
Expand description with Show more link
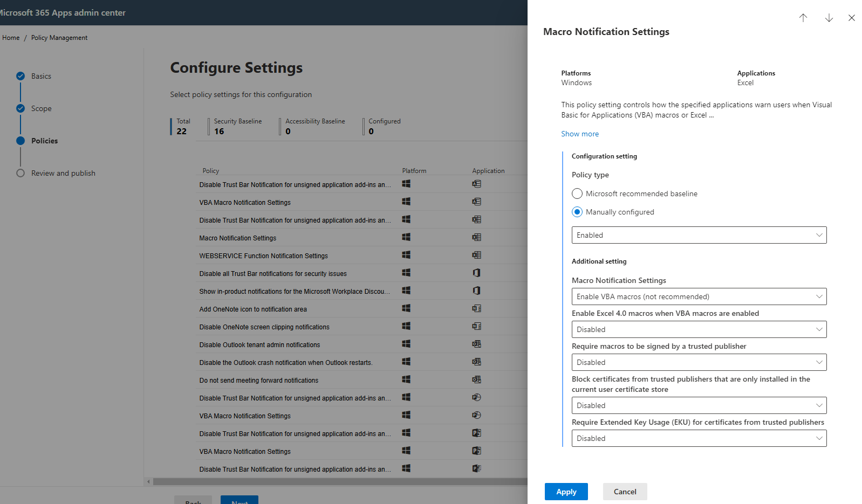580,134
